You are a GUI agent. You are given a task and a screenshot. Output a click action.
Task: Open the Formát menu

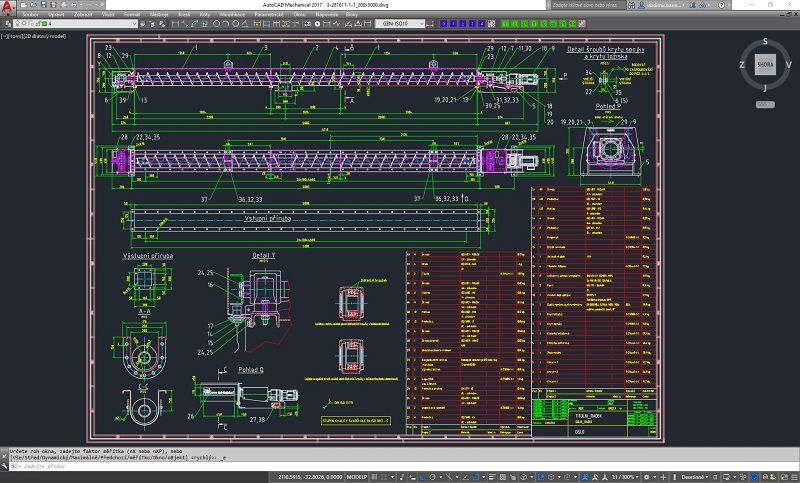coord(133,15)
